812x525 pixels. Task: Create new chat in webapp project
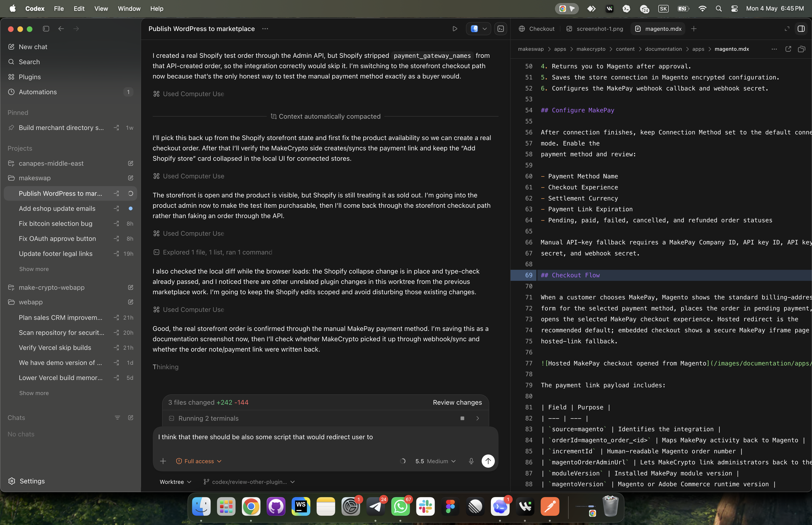coord(130,302)
